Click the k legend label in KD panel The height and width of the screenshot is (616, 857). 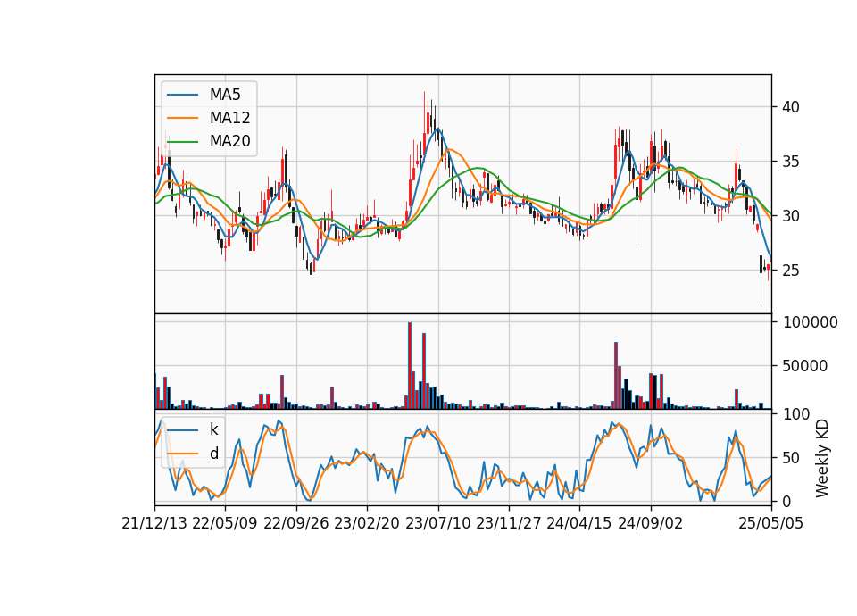[x=213, y=429]
